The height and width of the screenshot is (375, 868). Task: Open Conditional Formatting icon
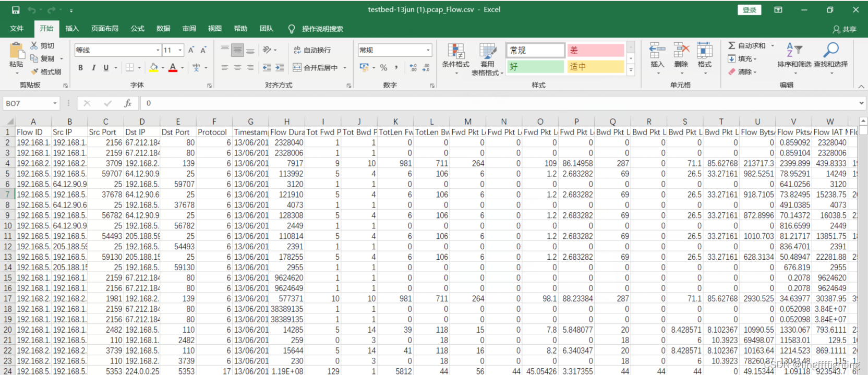tap(455, 52)
